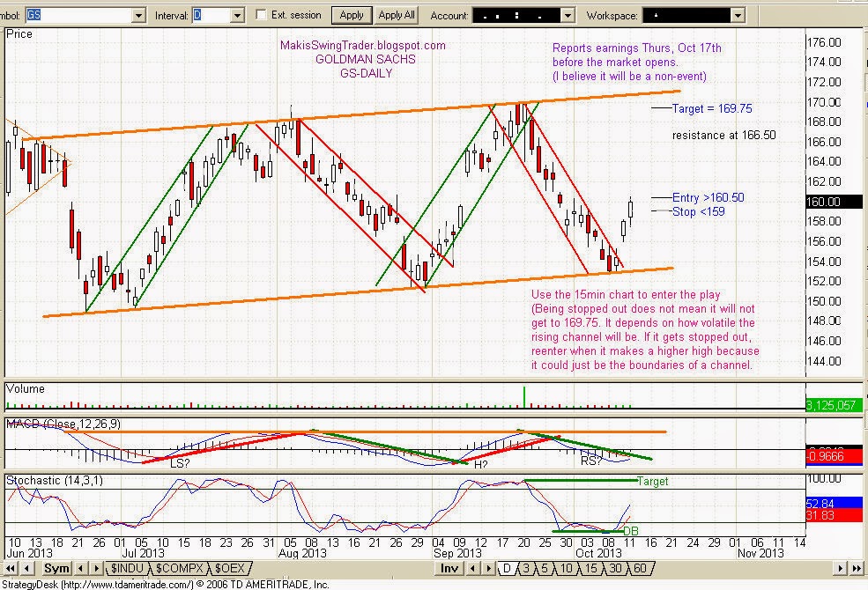Open the Interval dropdown arrow
The image size is (868, 590).
(x=237, y=16)
